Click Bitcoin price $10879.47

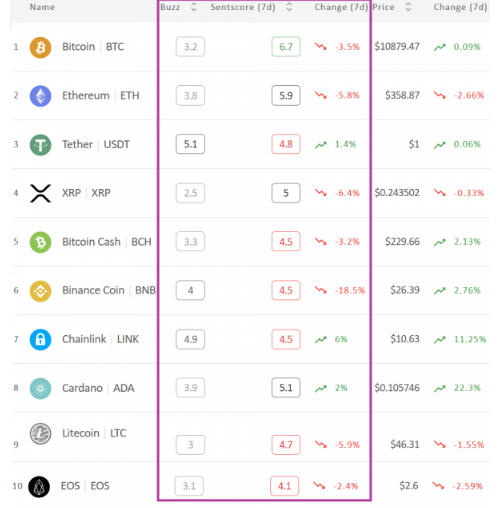point(397,47)
